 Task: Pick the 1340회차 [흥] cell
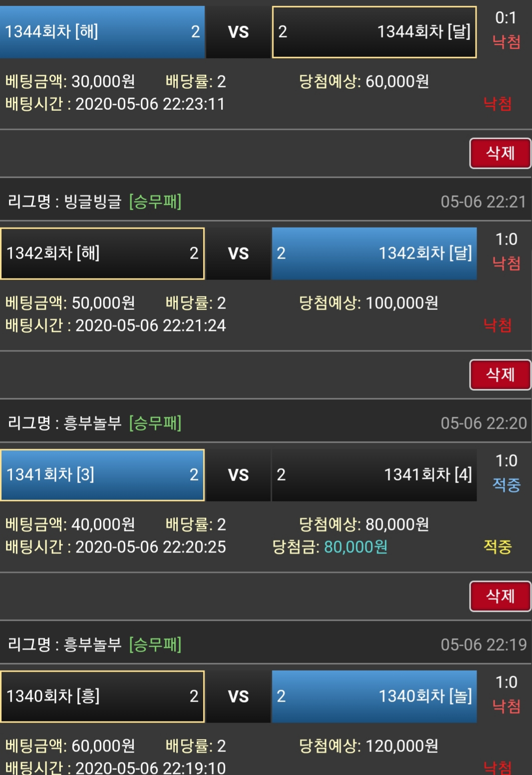point(102,697)
